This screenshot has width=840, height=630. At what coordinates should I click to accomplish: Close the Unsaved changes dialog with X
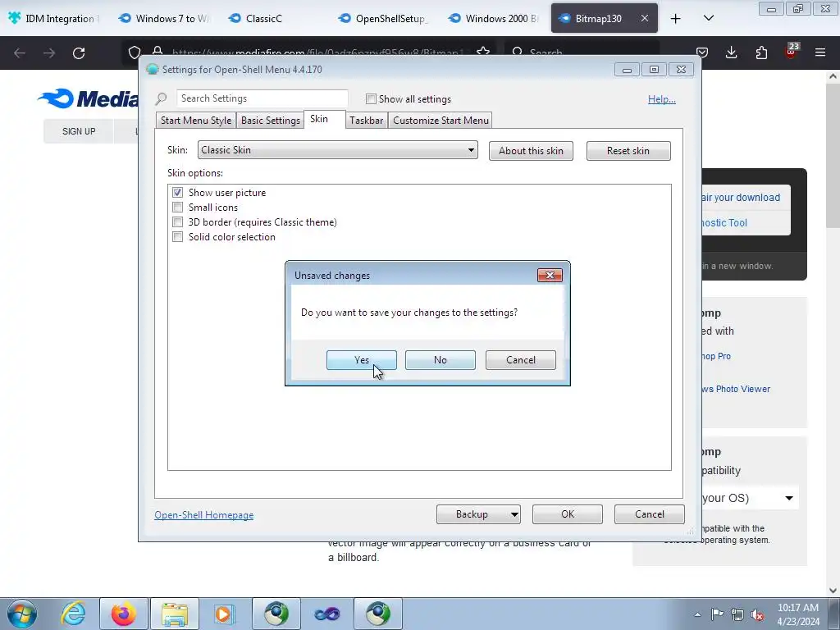pos(550,276)
